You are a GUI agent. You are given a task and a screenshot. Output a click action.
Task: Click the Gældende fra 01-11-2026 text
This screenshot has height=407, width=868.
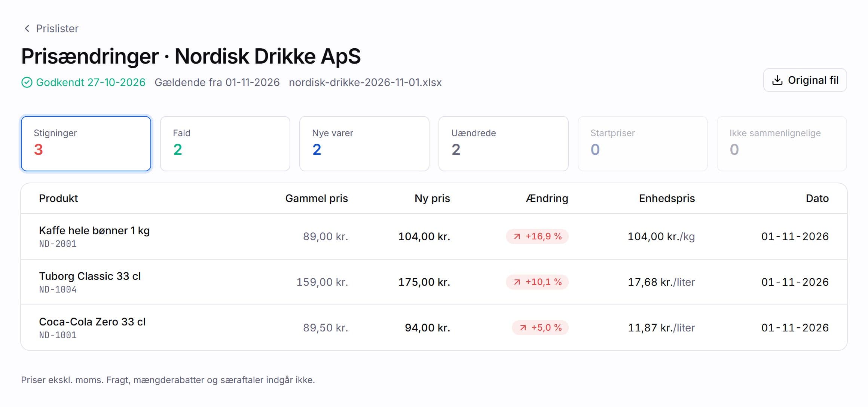click(217, 82)
